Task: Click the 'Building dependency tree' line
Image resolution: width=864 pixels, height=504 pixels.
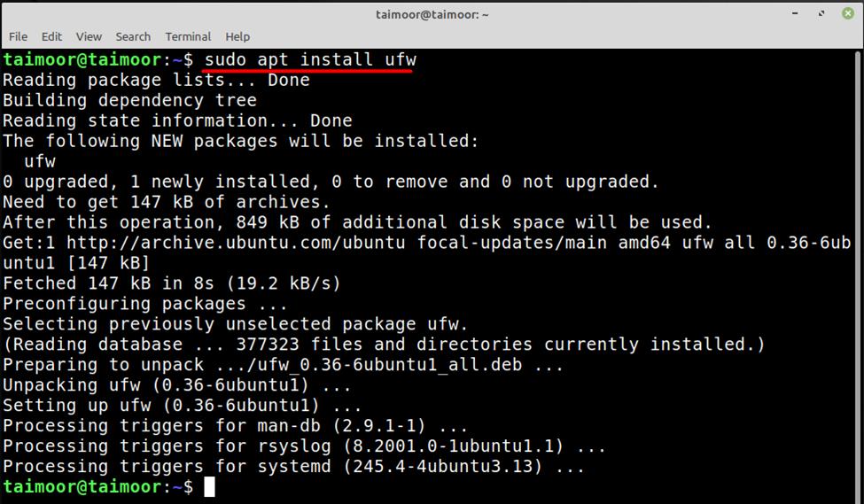Action: tap(129, 100)
